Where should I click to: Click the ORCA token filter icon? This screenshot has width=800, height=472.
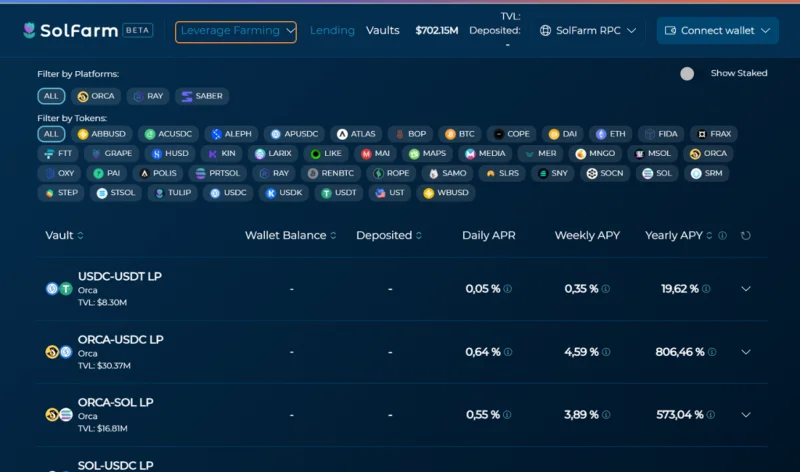point(695,154)
